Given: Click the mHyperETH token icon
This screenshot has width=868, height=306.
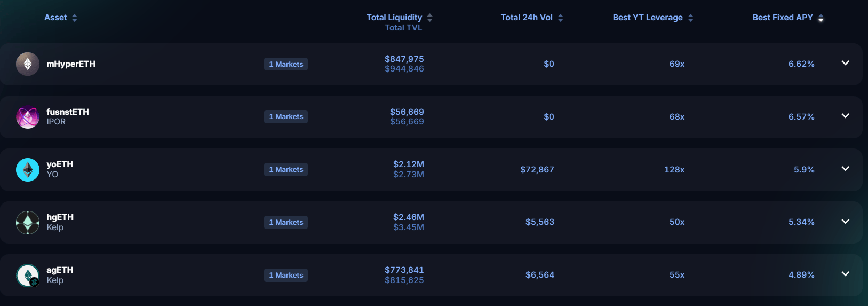Looking at the screenshot, I should point(28,64).
